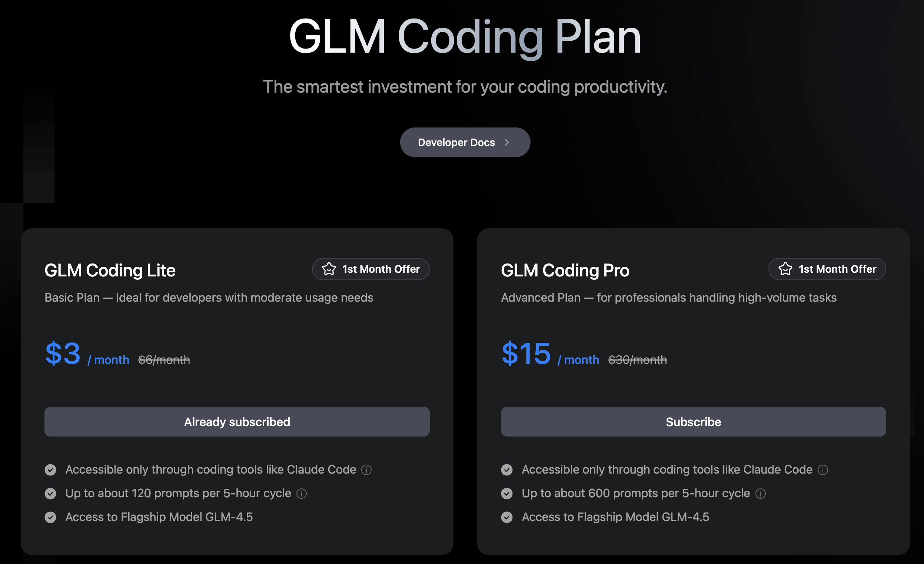
Task: Click the chevron arrow in Developer Docs
Action: [506, 142]
